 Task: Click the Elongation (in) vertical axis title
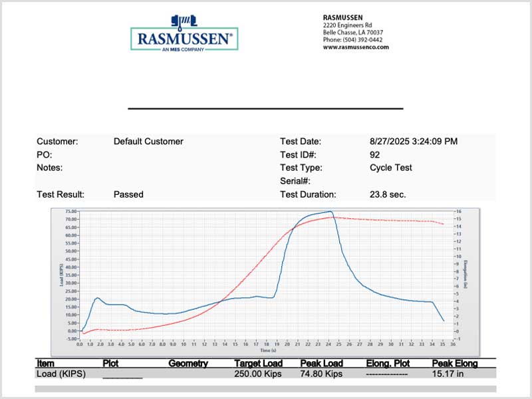click(x=465, y=275)
